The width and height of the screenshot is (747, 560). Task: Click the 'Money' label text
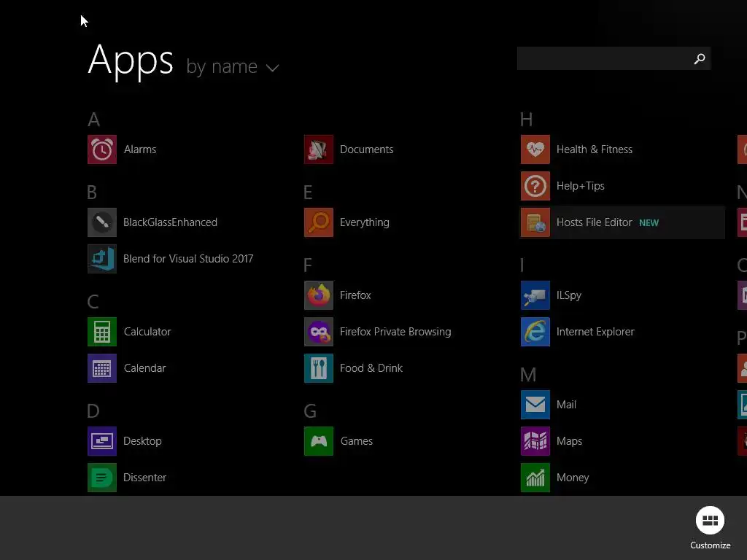point(573,478)
